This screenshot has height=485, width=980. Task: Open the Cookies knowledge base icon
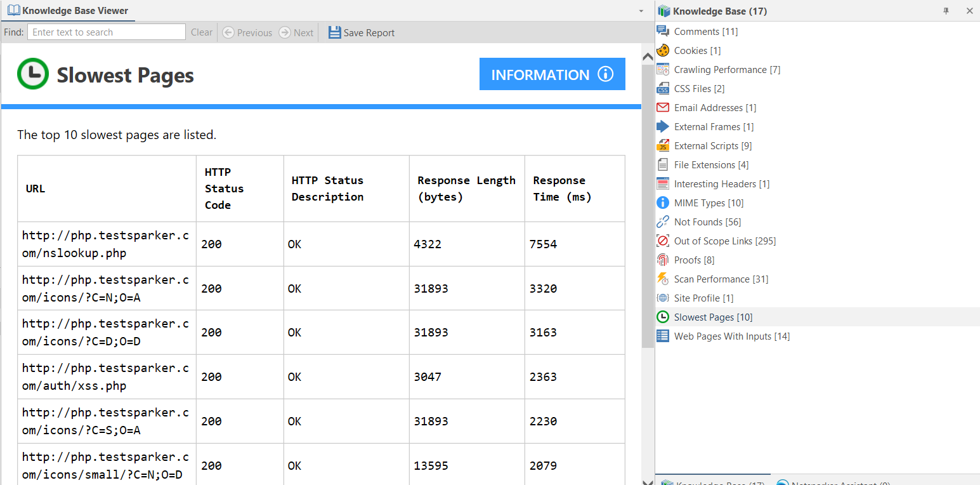(x=663, y=50)
